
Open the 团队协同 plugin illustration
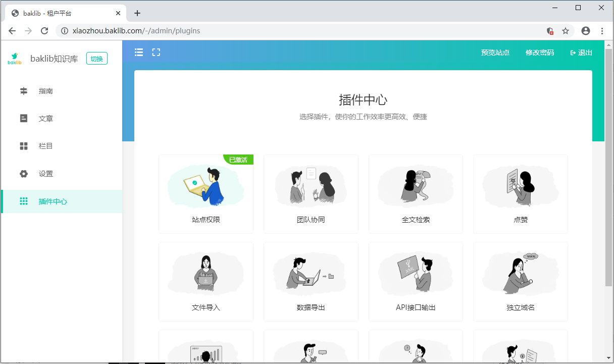pyautogui.click(x=311, y=185)
